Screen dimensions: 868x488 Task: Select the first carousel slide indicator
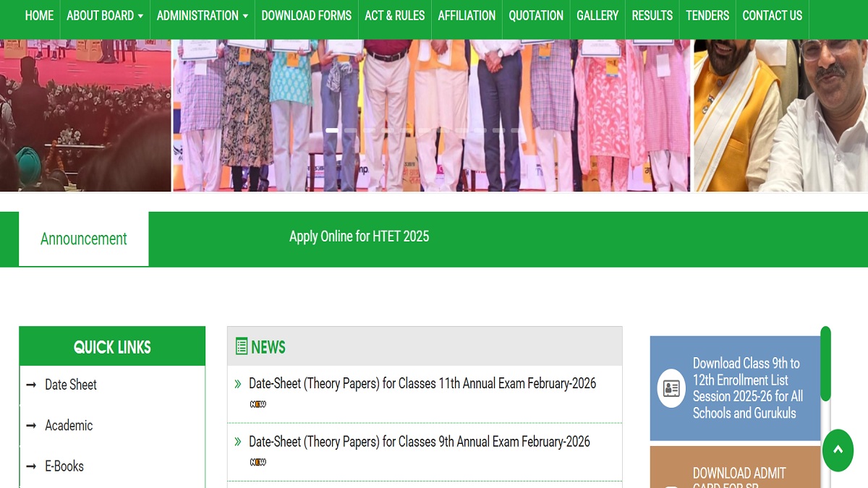pyautogui.click(x=333, y=130)
